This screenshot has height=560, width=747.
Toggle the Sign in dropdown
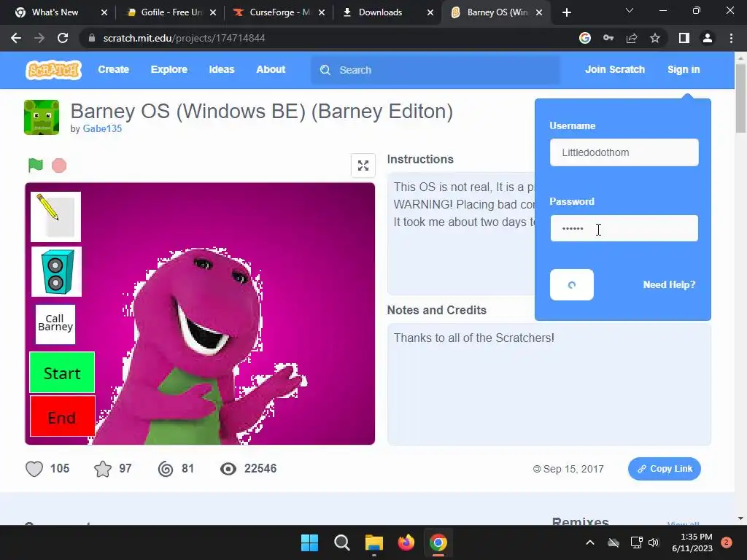click(683, 69)
